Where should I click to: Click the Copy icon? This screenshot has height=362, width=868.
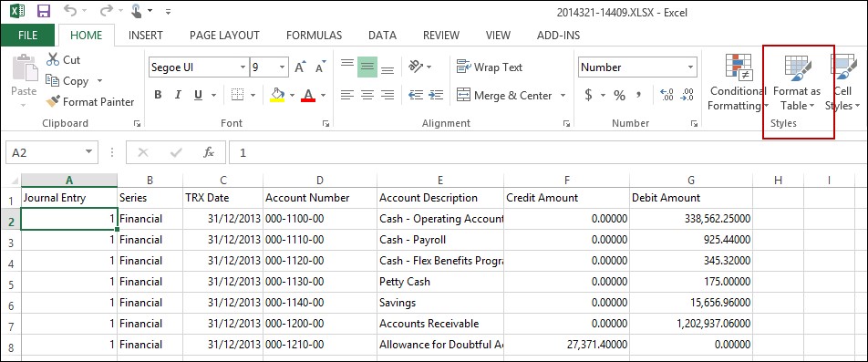coord(53,81)
